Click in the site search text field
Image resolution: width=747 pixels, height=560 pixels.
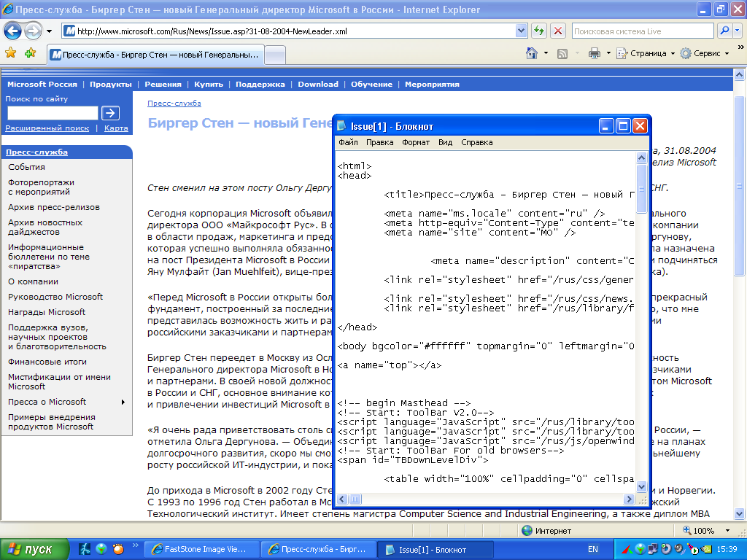[52, 113]
